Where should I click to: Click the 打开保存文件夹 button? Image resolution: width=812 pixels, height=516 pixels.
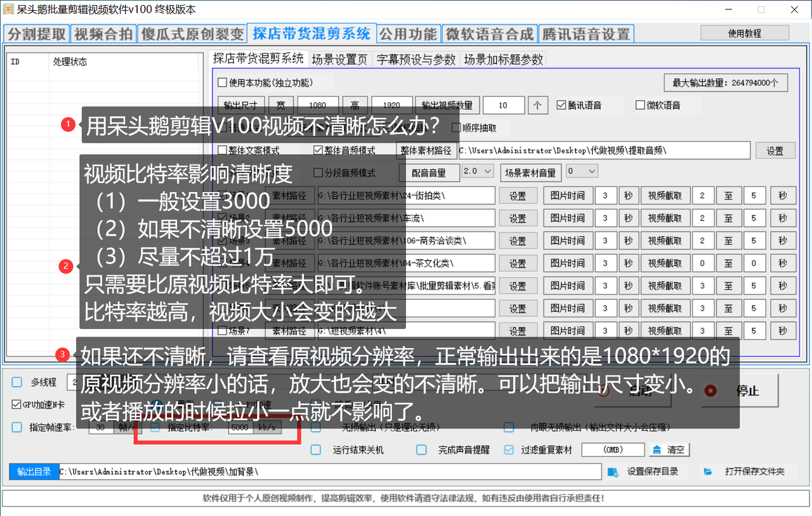click(748, 472)
